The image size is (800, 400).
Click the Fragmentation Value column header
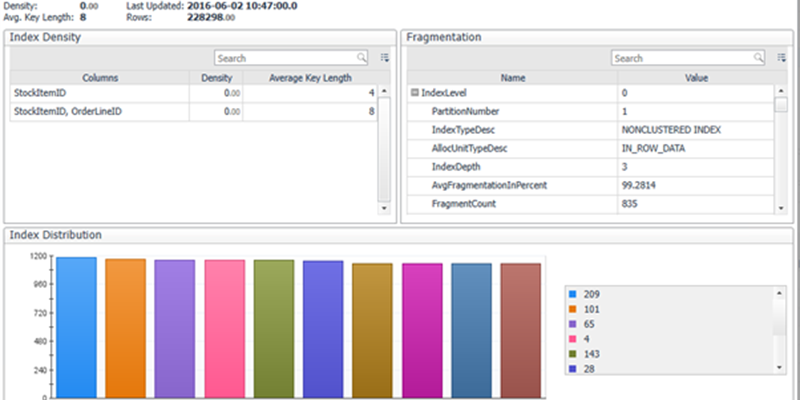pyautogui.click(x=696, y=77)
